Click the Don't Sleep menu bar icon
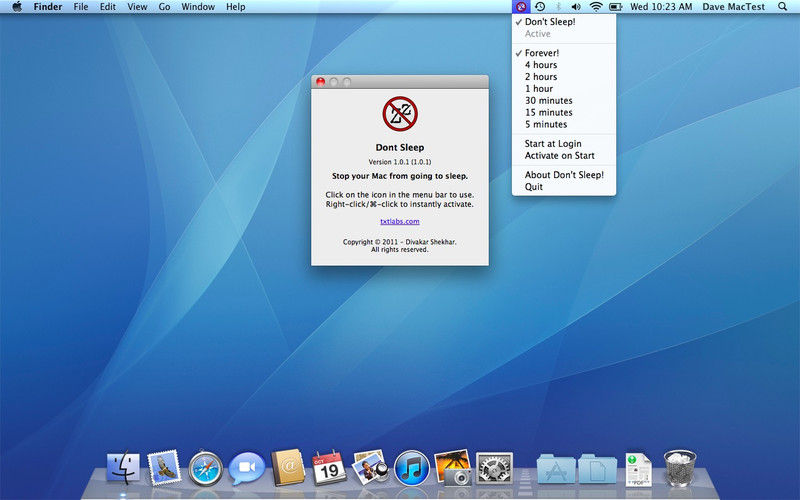800x500 pixels. [x=521, y=7]
